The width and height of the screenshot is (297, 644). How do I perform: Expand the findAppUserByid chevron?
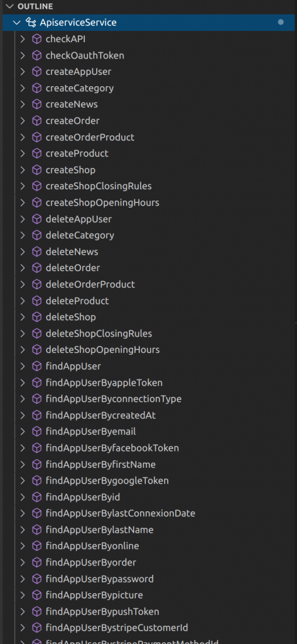click(23, 497)
